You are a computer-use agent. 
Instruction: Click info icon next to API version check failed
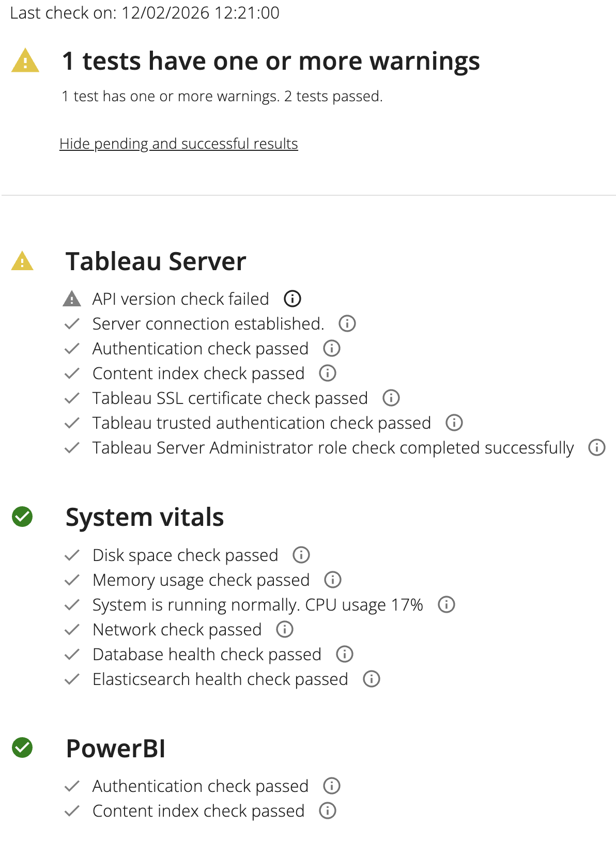(292, 299)
